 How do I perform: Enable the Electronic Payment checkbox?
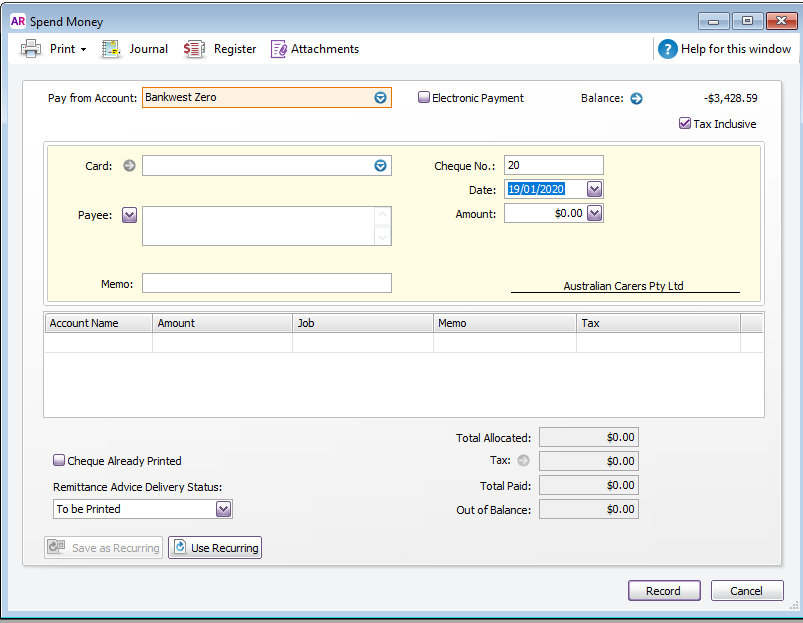click(424, 98)
